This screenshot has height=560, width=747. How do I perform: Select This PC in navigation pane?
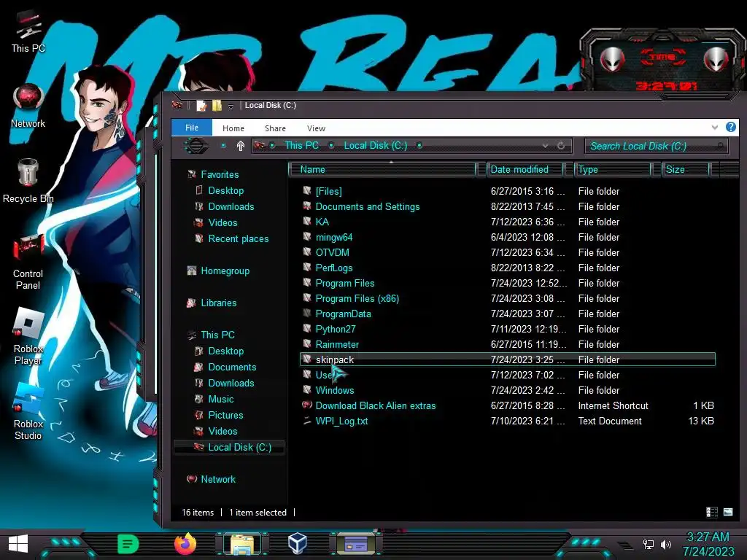tap(217, 335)
